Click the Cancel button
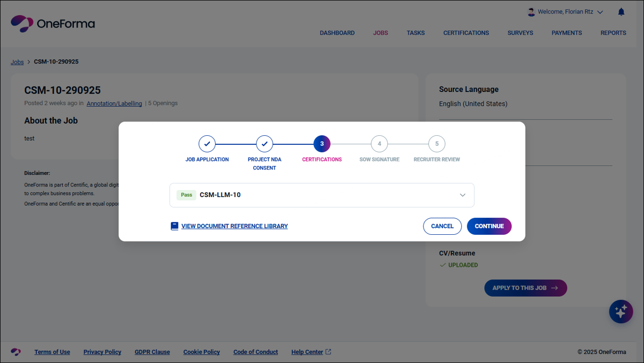 tap(442, 226)
